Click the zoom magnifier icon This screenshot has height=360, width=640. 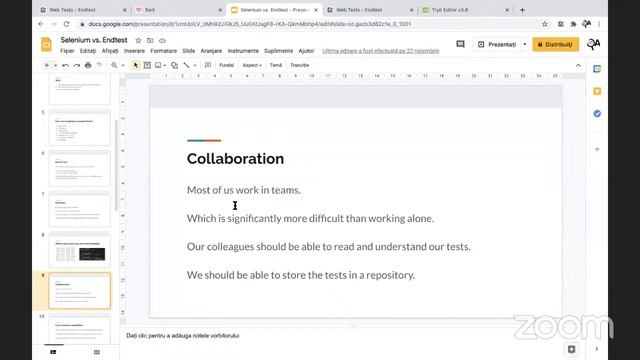point(114,65)
